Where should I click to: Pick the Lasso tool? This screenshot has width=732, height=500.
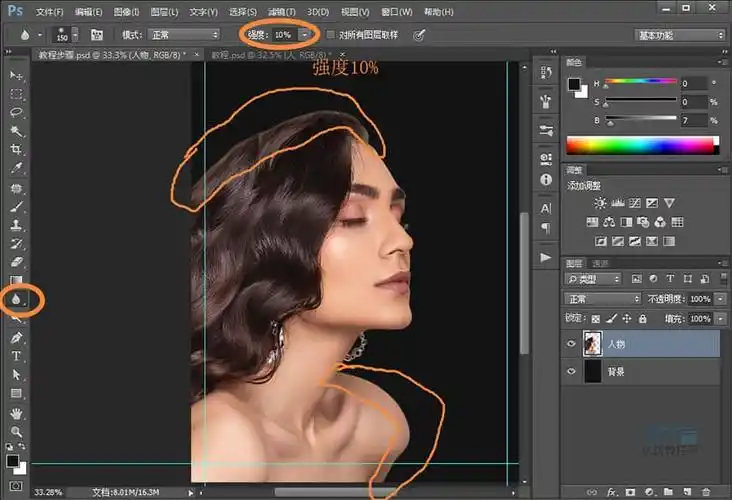tap(16, 112)
